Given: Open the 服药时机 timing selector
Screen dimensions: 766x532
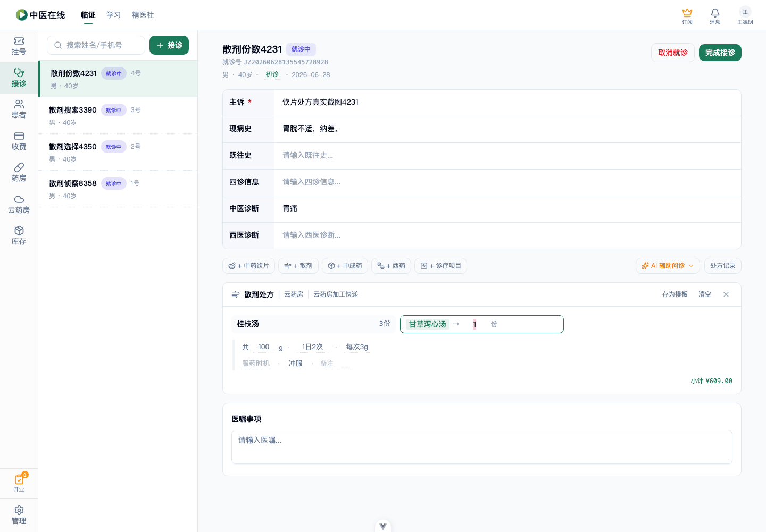Looking at the screenshot, I should [x=256, y=364].
